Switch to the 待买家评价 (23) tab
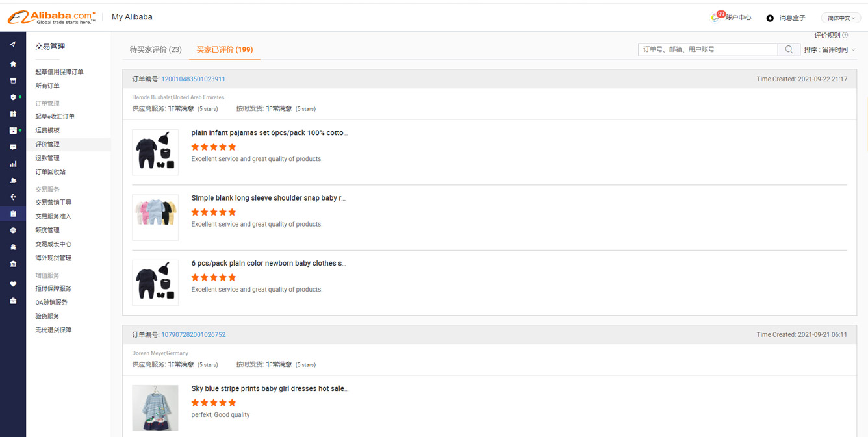The width and height of the screenshot is (868, 437). pos(156,49)
